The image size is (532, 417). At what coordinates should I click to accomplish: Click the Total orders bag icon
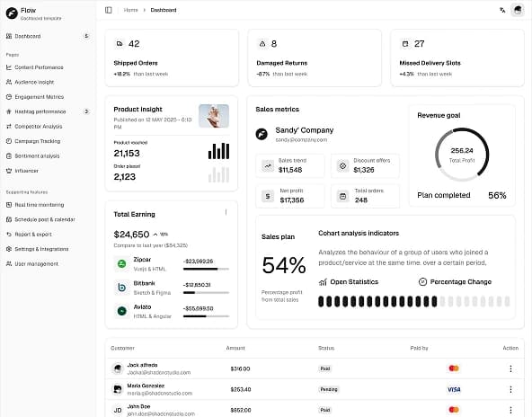(342, 196)
